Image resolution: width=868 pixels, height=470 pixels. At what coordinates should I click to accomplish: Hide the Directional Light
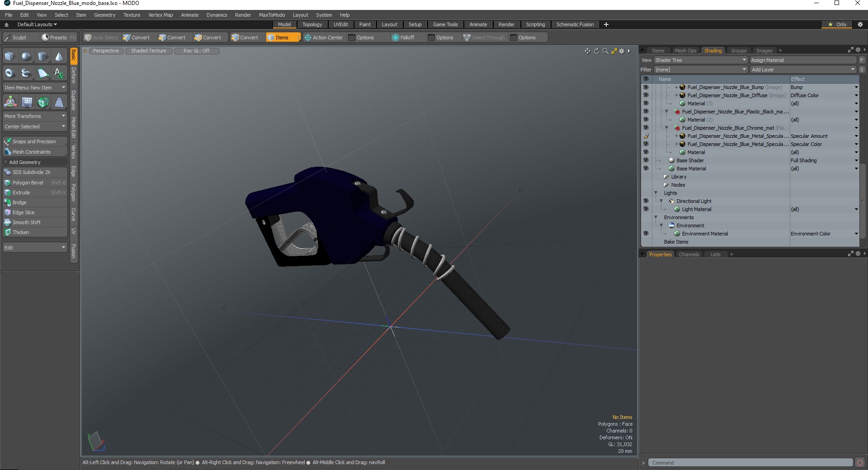point(646,201)
